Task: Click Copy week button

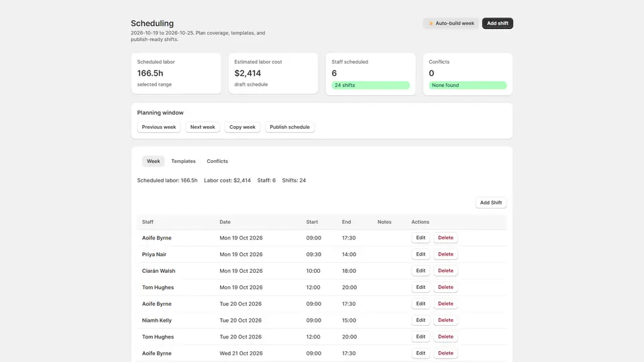Action: click(x=242, y=127)
